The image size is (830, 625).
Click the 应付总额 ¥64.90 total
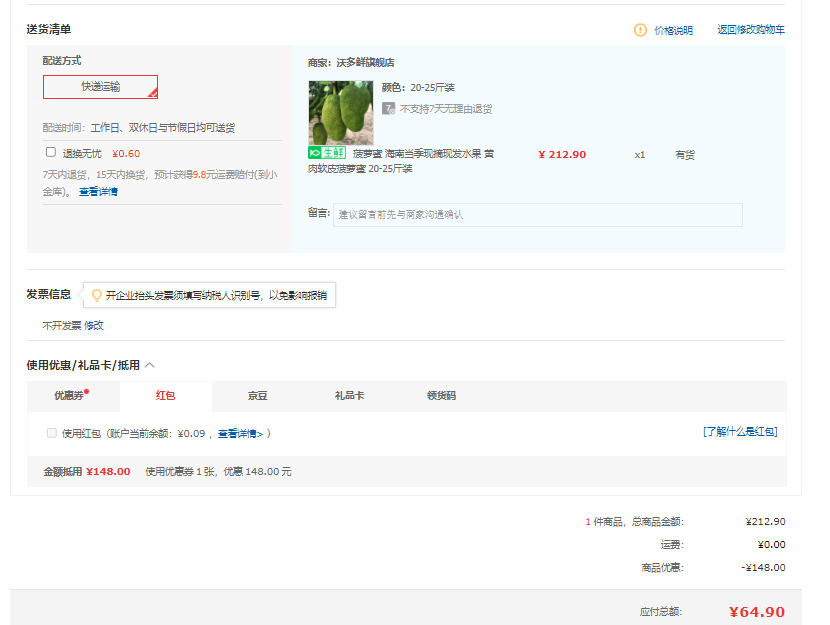(x=756, y=612)
